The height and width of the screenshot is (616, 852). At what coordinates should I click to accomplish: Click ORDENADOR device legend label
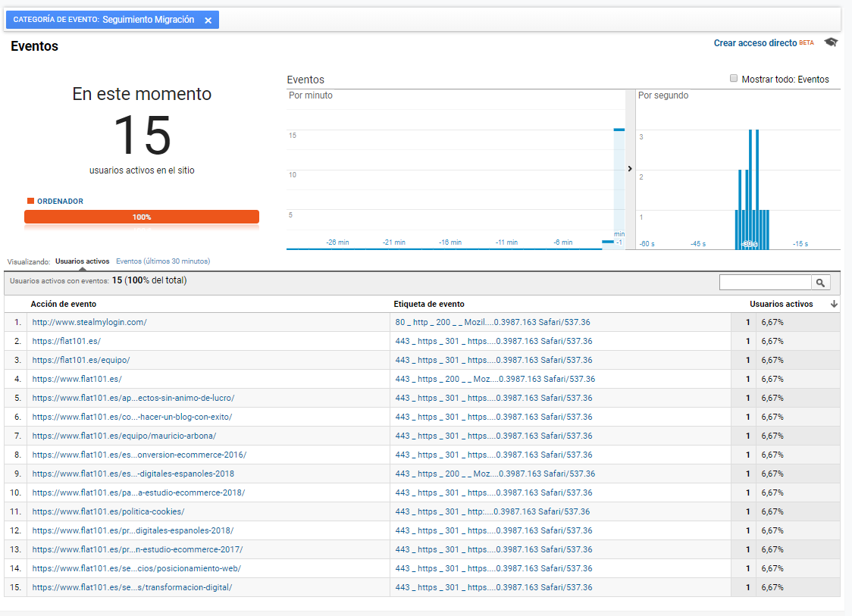[x=60, y=202]
